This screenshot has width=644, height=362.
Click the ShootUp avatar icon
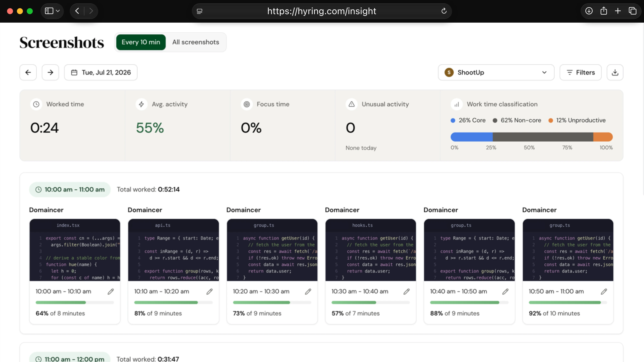pyautogui.click(x=449, y=72)
